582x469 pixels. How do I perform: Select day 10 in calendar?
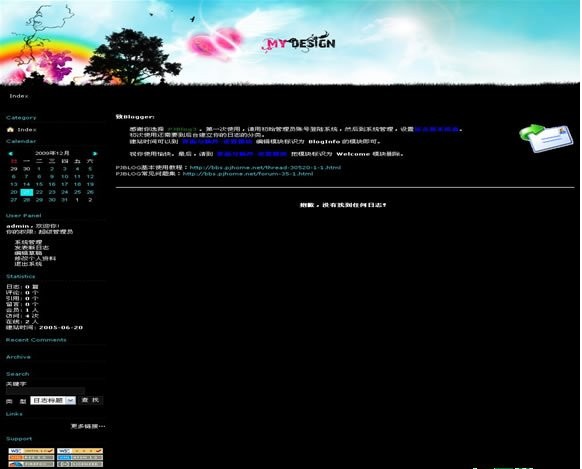coord(65,177)
